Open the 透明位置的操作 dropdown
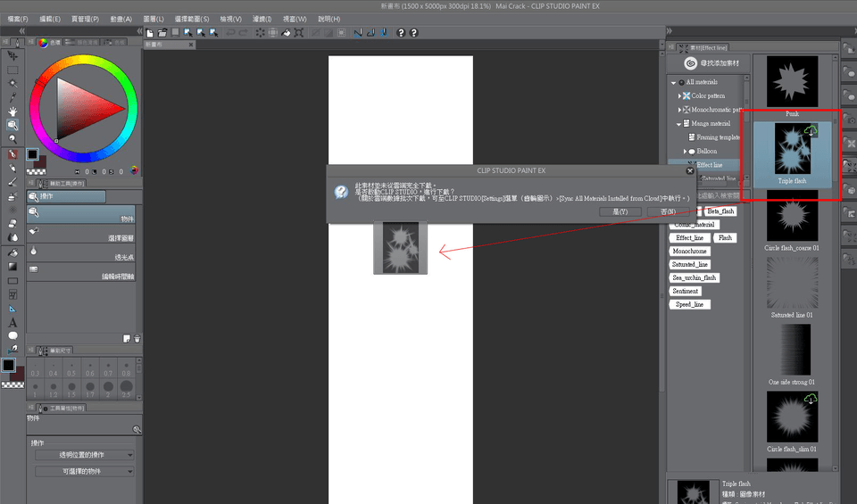Screen dimensions: 857x504 click(x=83, y=455)
